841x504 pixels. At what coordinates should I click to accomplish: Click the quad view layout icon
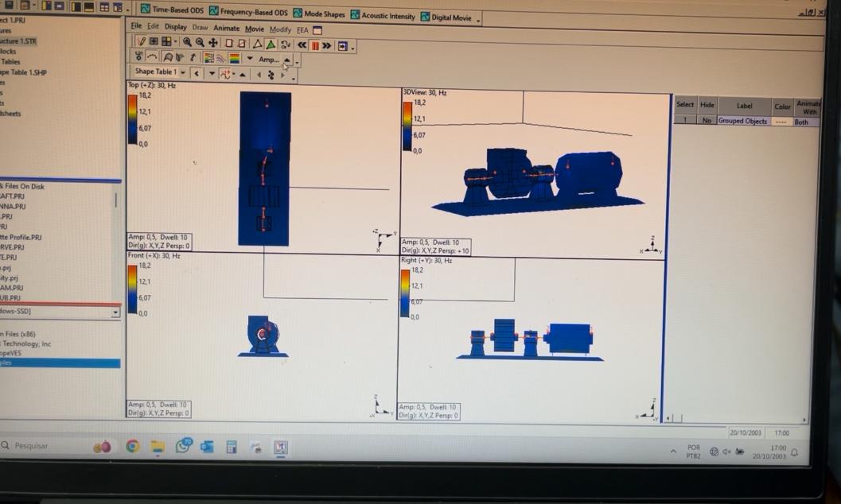tap(166, 42)
